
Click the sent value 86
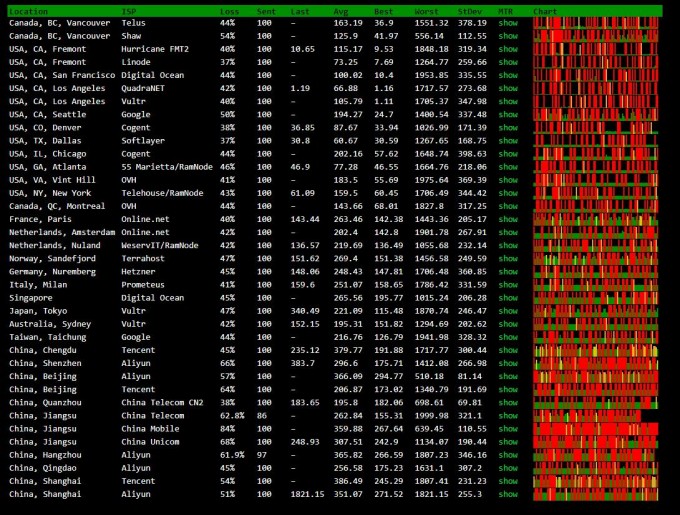pyautogui.click(x=262, y=416)
